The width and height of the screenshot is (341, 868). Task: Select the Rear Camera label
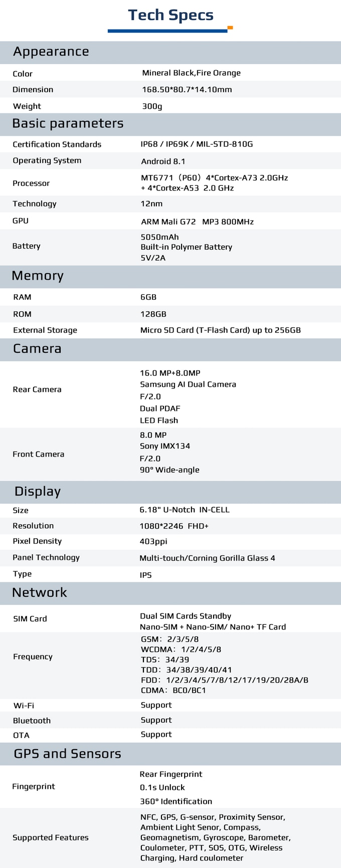tap(37, 389)
